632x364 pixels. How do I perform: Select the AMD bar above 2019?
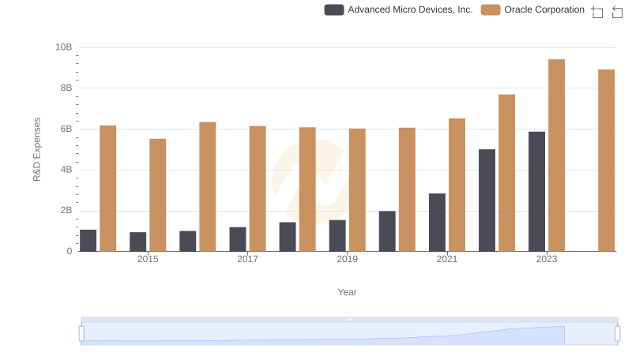tap(337, 236)
